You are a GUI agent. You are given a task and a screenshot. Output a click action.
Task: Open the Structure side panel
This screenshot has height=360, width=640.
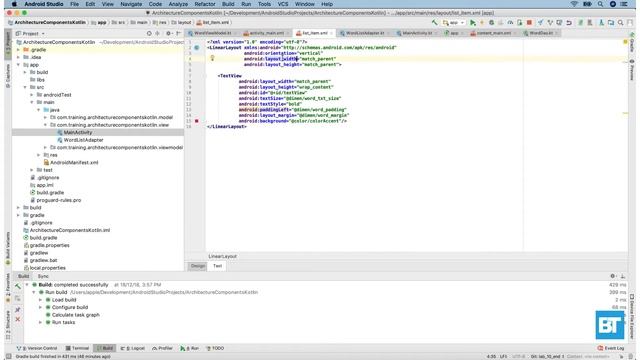point(8,325)
